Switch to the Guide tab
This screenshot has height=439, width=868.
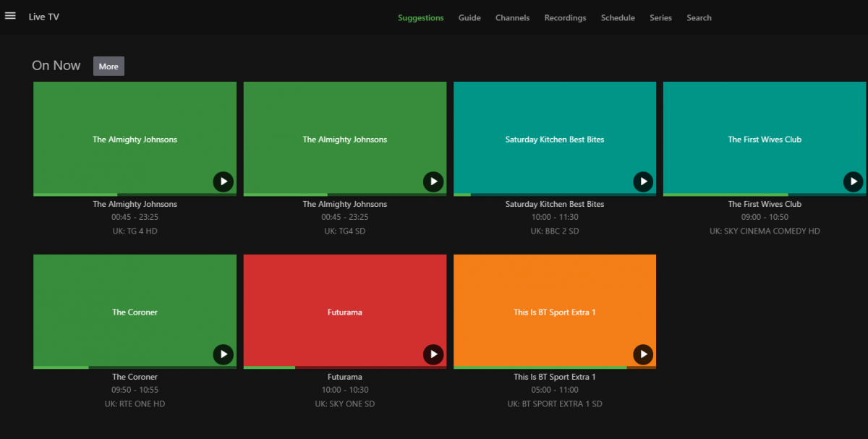pyautogui.click(x=469, y=18)
